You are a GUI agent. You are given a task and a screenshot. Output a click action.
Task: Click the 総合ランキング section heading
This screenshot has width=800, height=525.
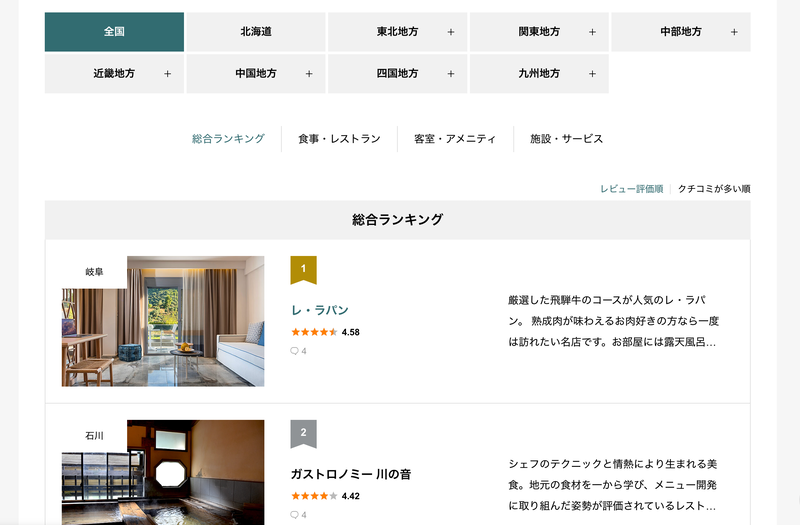click(397, 220)
